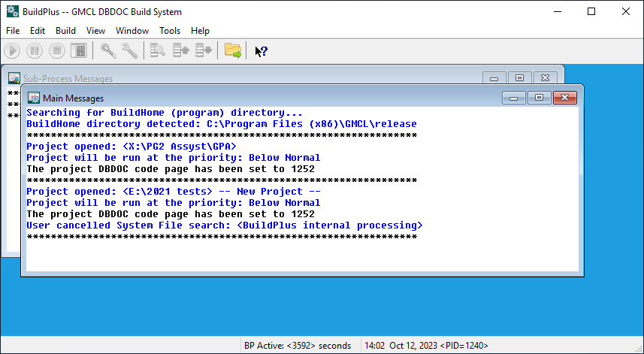Click the magnifier search document toolbar icon

(x=158, y=51)
